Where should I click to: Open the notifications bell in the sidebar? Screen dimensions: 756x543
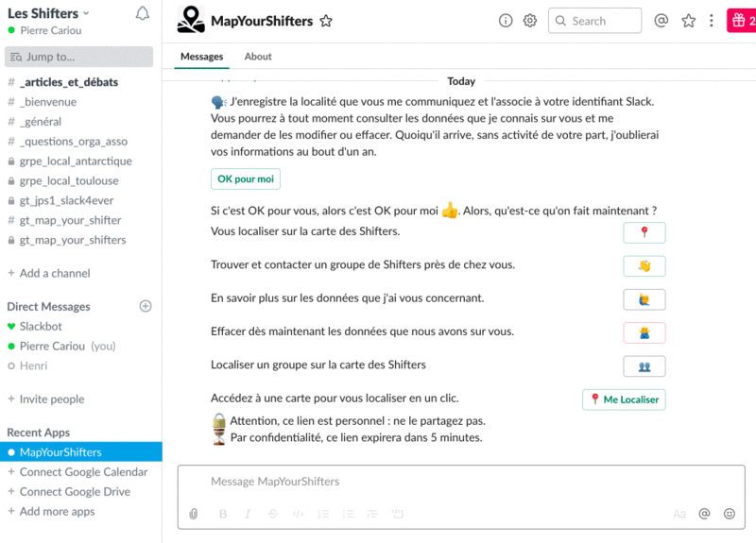(143, 14)
